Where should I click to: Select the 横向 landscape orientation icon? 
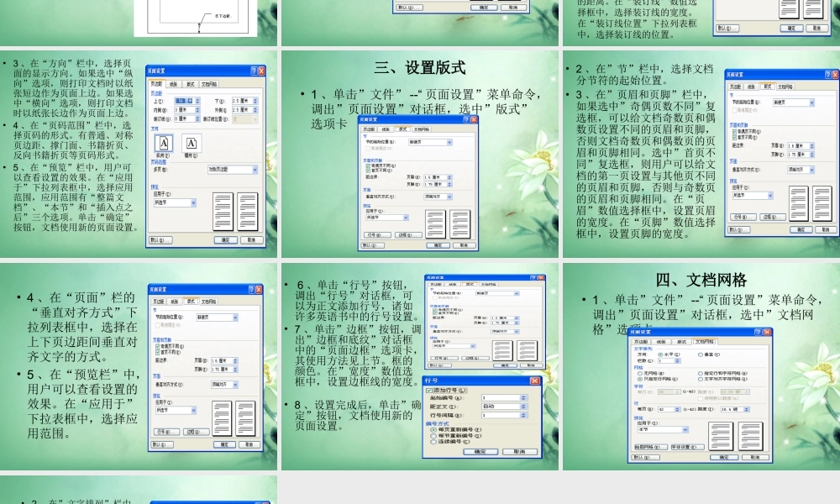(x=192, y=143)
